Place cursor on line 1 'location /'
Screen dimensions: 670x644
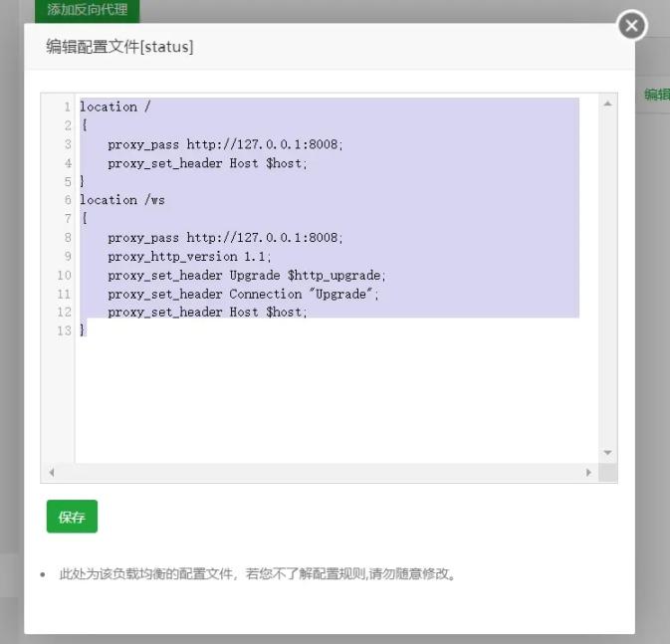(114, 107)
